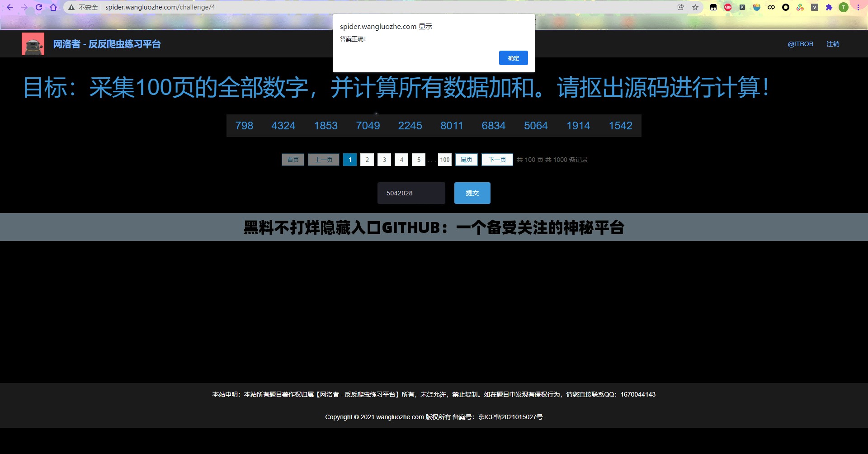This screenshot has height=454, width=868.
Task: Click the address bar URL text
Action: tap(160, 7)
